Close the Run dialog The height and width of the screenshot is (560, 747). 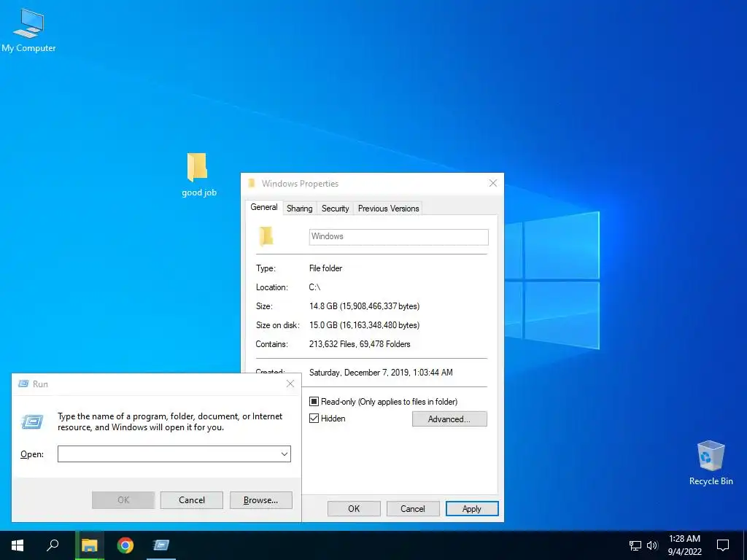click(x=290, y=384)
